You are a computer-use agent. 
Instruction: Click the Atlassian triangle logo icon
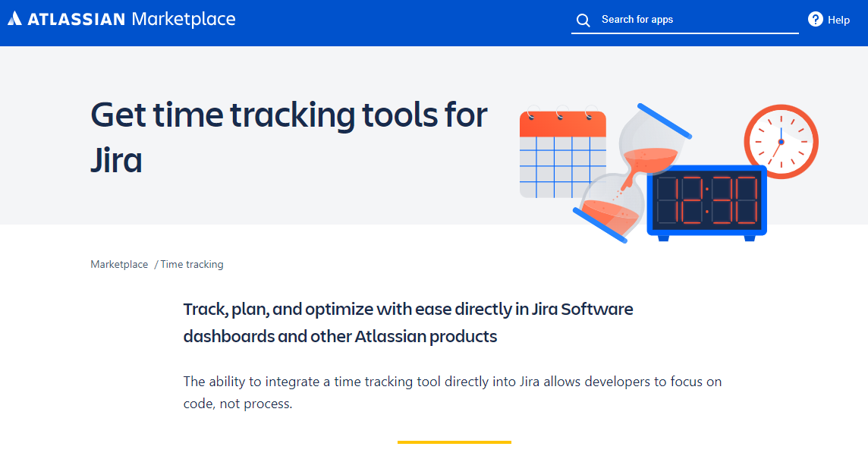[x=15, y=19]
